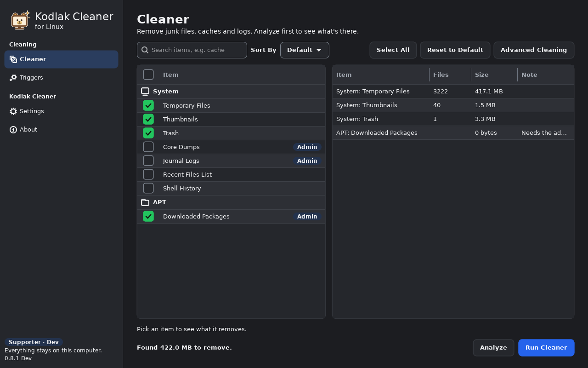Toggle the select-all header checkbox

pyautogui.click(x=148, y=75)
